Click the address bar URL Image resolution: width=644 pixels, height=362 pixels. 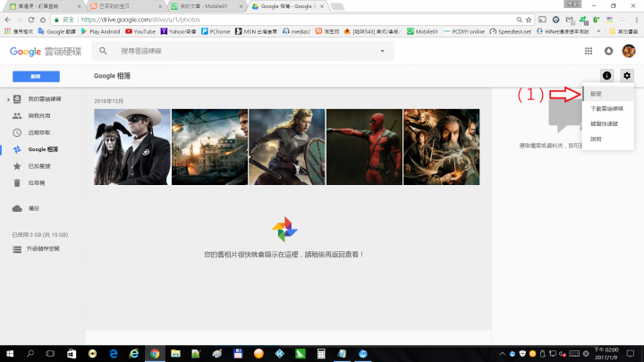140,20
